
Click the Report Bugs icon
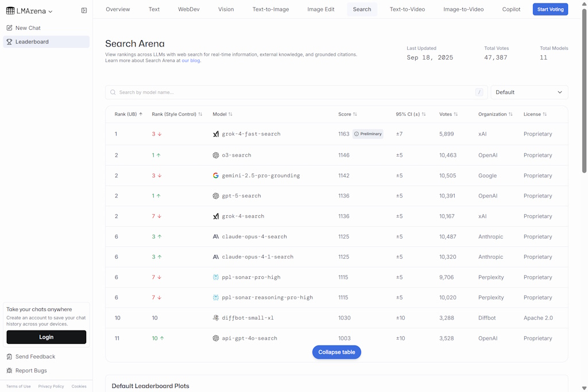(x=9, y=371)
